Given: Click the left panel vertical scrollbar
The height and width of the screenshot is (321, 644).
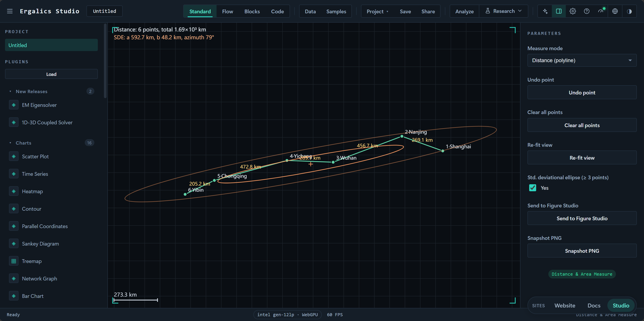Looking at the screenshot, I should coord(105,61).
